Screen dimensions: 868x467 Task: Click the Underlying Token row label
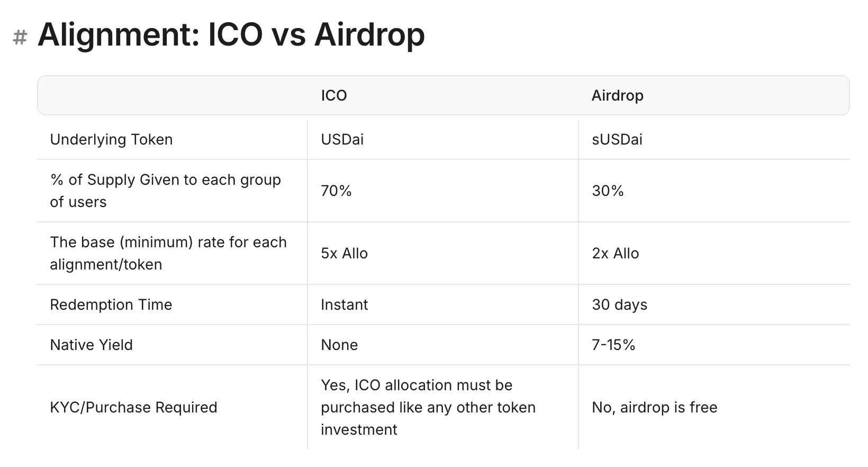[111, 140]
